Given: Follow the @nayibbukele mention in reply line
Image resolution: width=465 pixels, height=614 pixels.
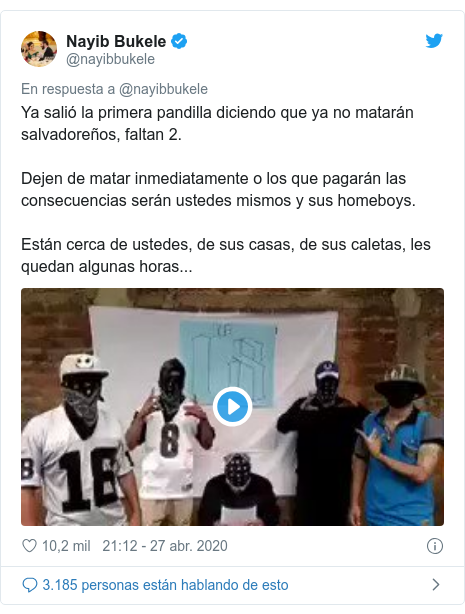Looking at the screenshot, I should click(x=163, y=89).
